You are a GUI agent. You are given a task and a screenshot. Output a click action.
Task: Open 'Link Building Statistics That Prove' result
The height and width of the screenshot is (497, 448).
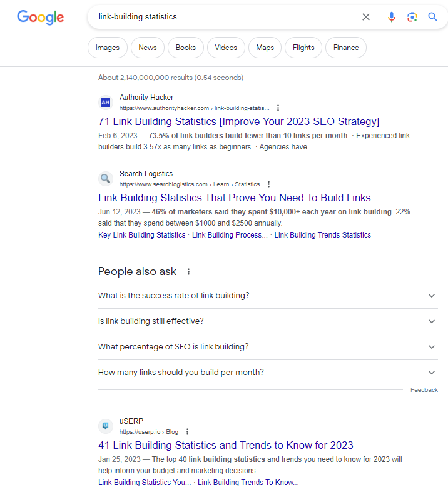(235, 198)
